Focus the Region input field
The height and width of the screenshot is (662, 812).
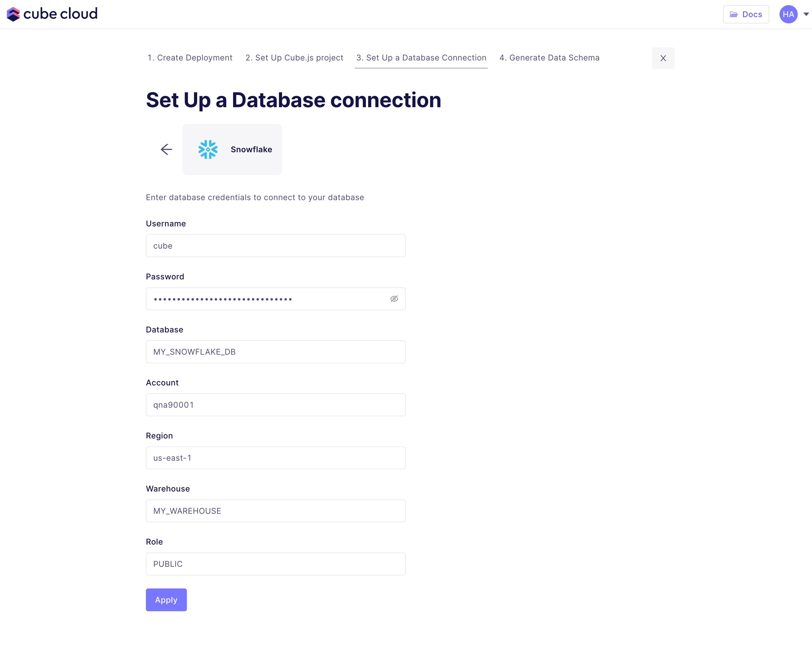tap(276, 458)
